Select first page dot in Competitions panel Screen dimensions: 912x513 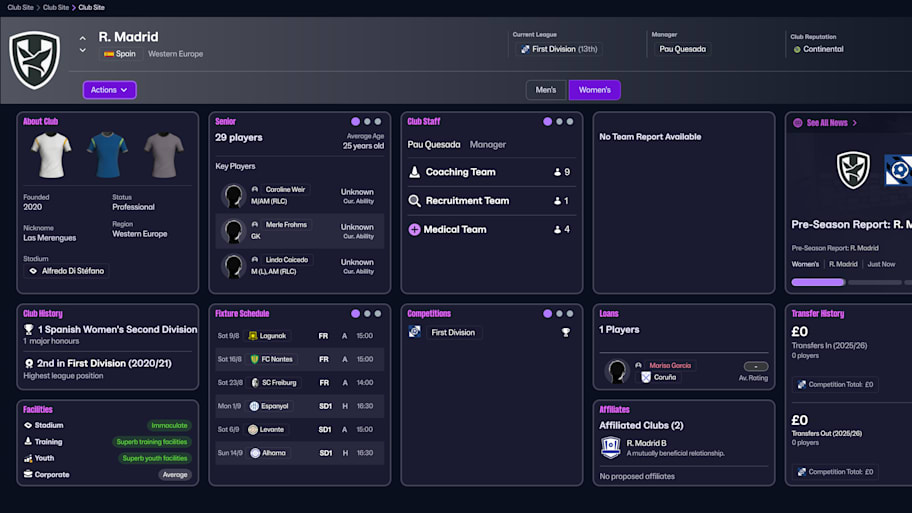tap(547, 314)
